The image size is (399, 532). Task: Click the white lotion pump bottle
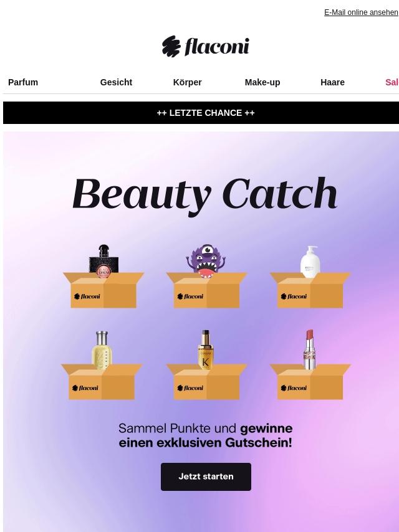[310, 262]
